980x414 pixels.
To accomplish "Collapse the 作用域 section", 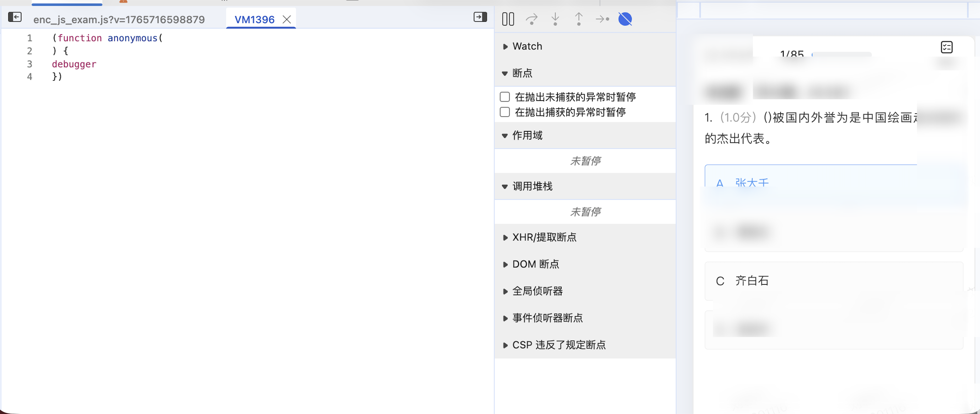I will [x=585, y=135].
